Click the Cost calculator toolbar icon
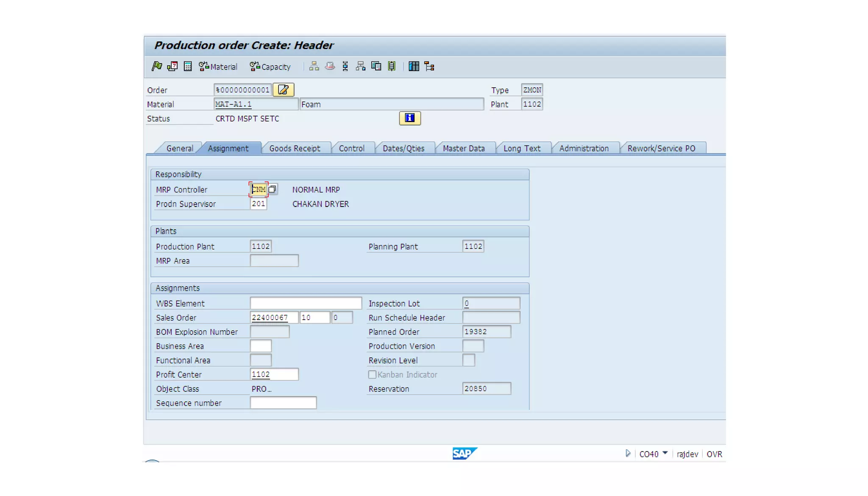This screenshot has width=868, height=496. coord(188,66)
